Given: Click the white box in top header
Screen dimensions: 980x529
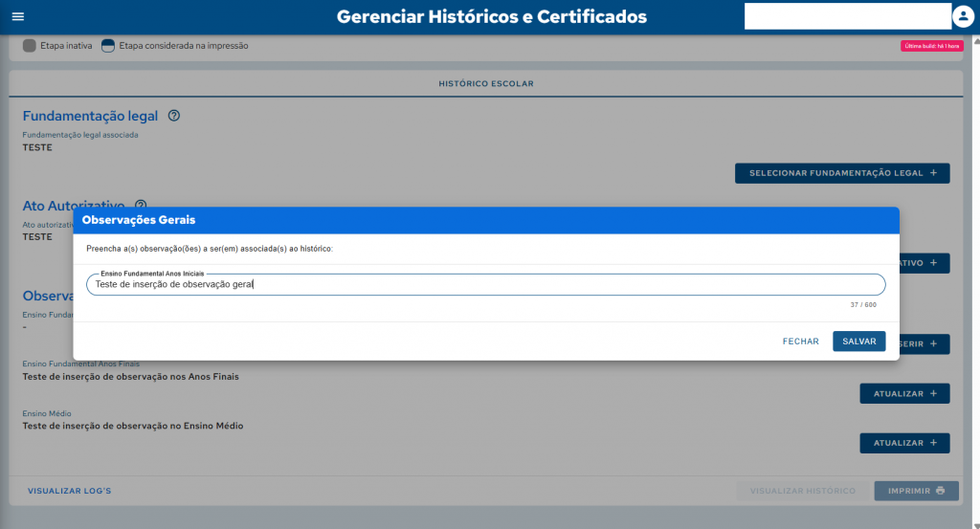Looking at the screenshot, I should coord(847,17).
